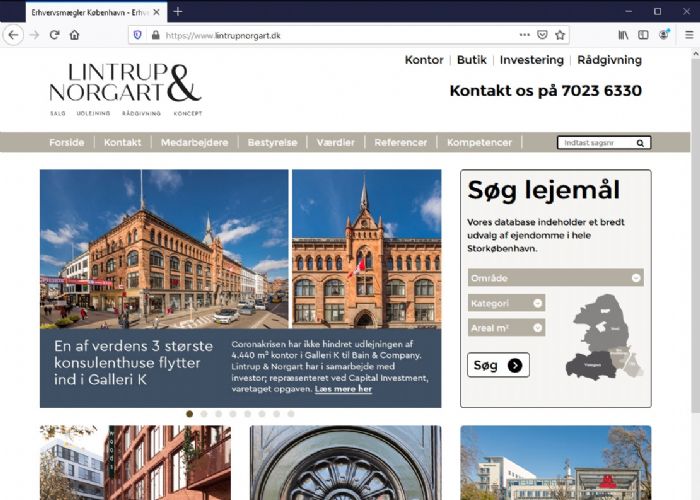Screen dimensions: 700x500
Task: Expand the Kategori dropdown
Action: pos(506,303)
